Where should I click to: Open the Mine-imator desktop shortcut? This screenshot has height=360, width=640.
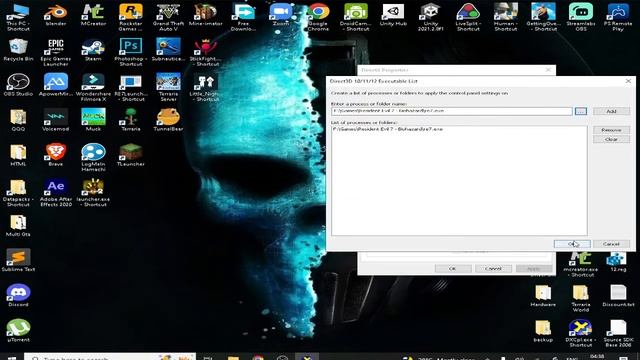pos(206,15)
